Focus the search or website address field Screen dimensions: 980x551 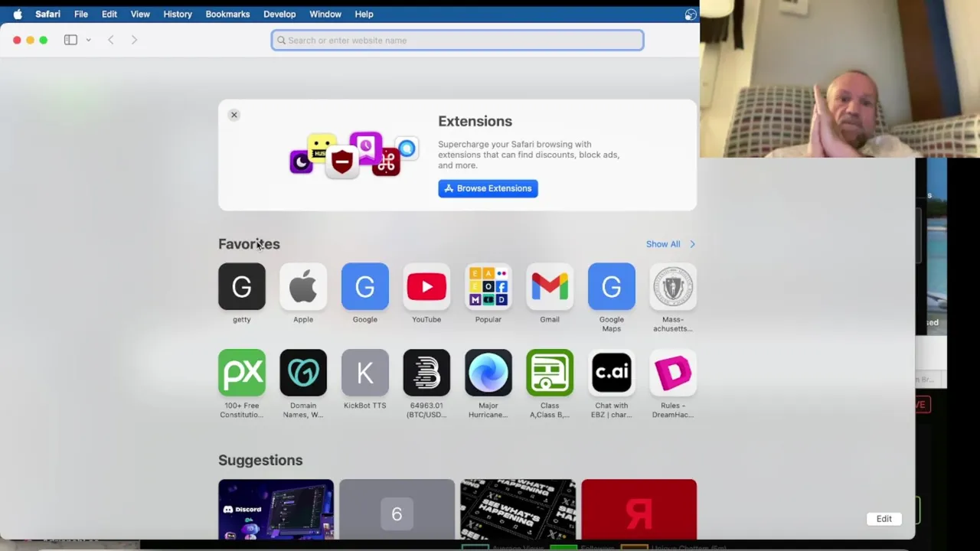pyautogui.click(x=457, y=41)
